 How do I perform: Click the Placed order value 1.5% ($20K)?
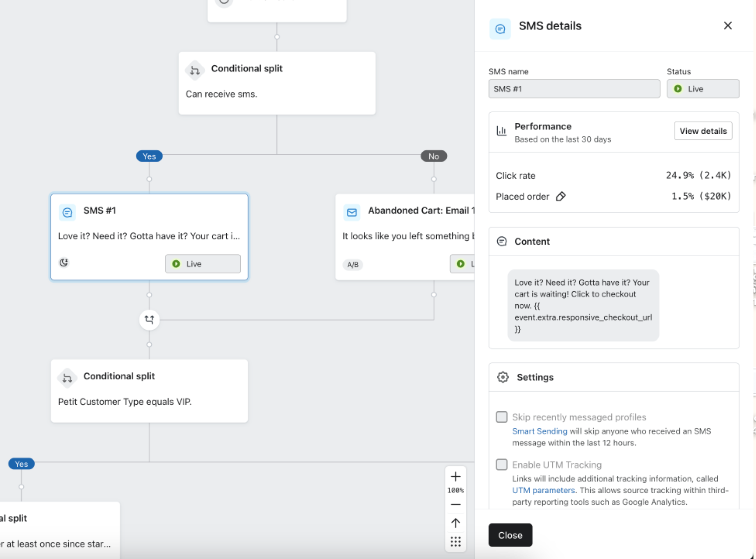coord(702,196)
